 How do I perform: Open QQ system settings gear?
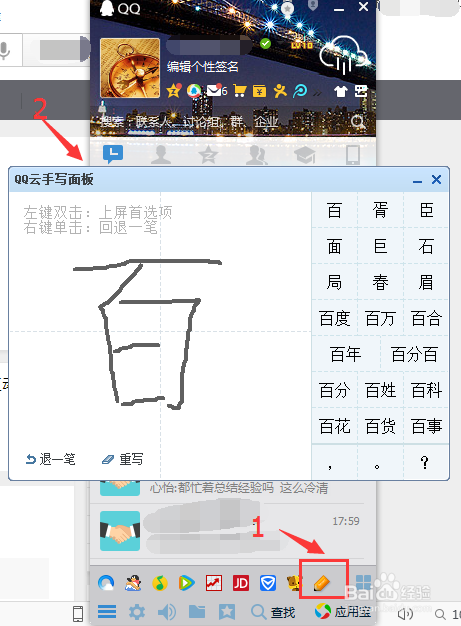click(x=137, y=611)
